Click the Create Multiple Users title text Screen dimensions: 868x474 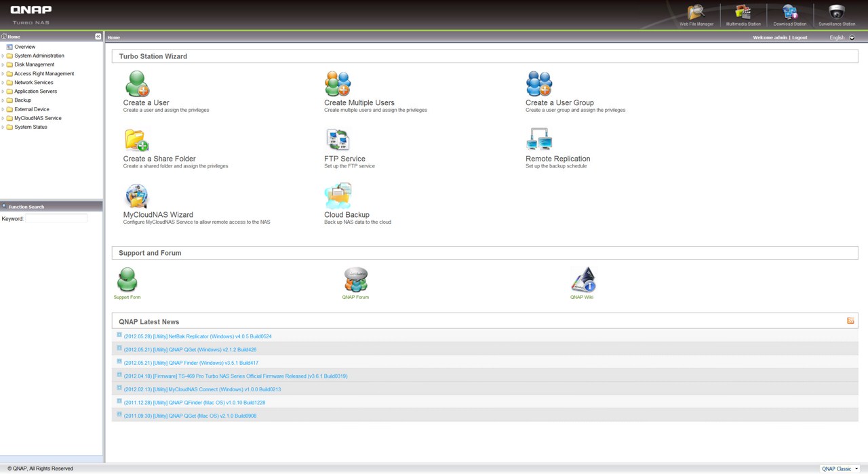click(x=359, y=102)
